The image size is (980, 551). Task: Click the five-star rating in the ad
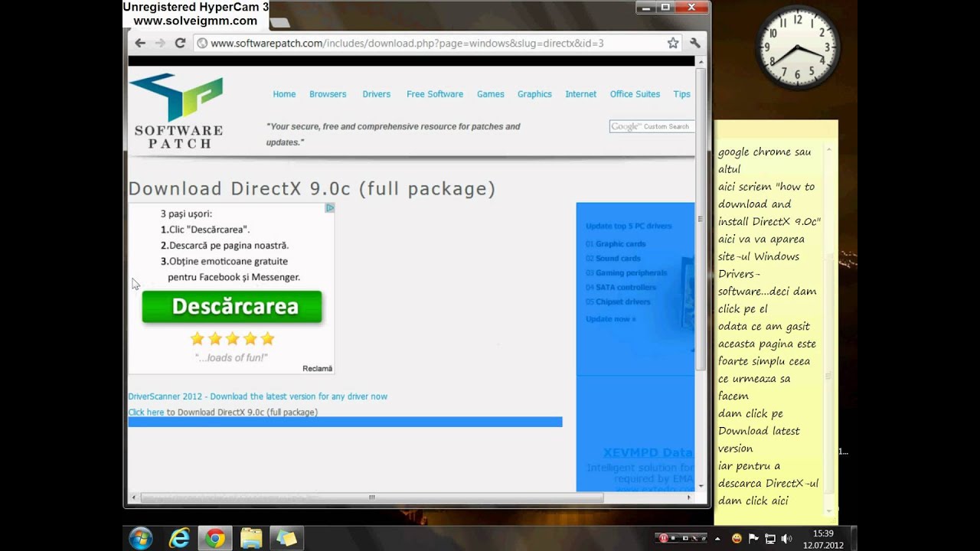point(232,338)
